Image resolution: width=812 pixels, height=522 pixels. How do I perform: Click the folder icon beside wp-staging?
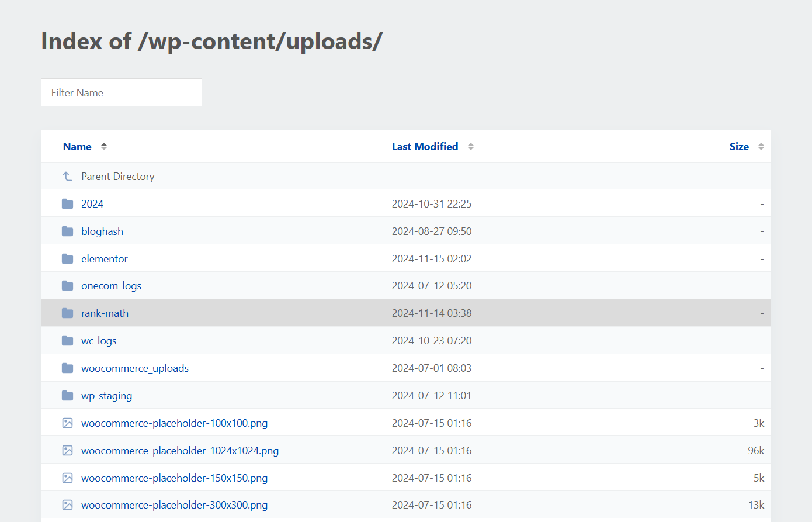point(67,395)
